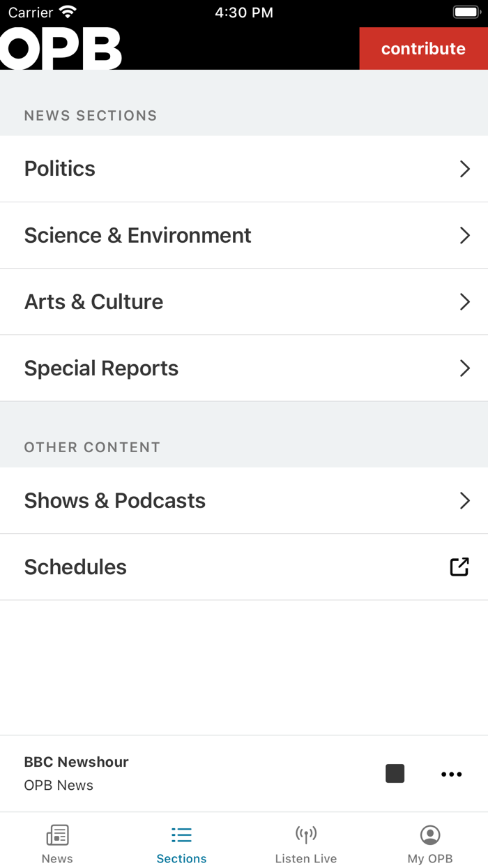Image resolution: width=488 pixels, height=868 pixels.
Task: Open My OPB profile icon
Action: (x=429, y=835)
